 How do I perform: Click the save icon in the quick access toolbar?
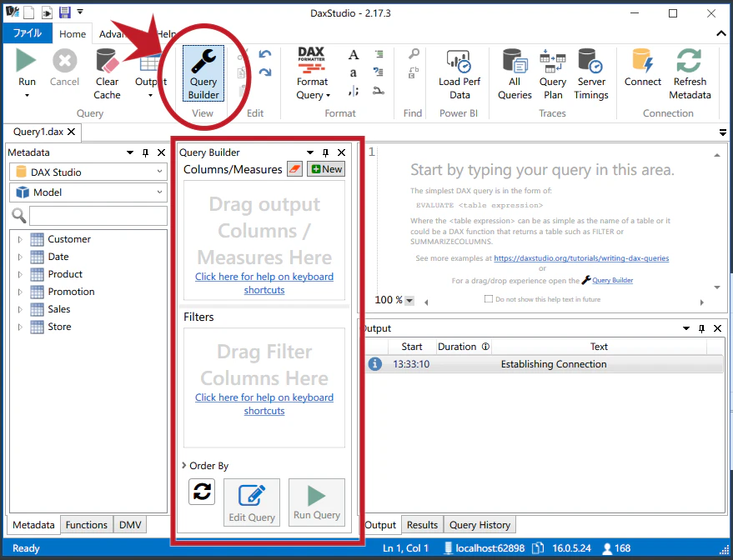[64, 12]
